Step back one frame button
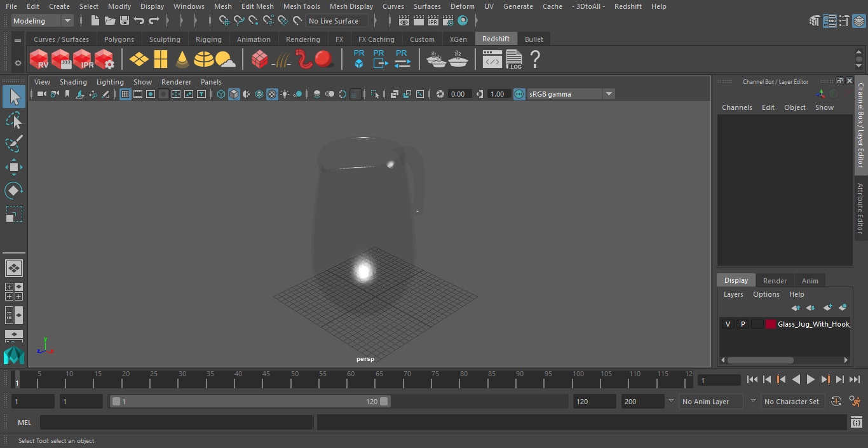The image size is (868, 448). tap(766, 379)
